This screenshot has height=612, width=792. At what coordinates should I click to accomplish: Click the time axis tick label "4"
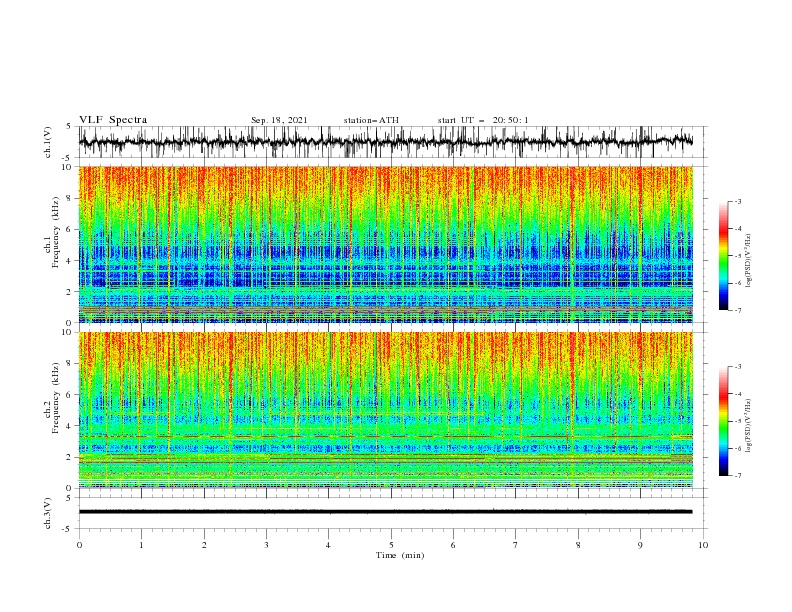(x=329, y=545)
